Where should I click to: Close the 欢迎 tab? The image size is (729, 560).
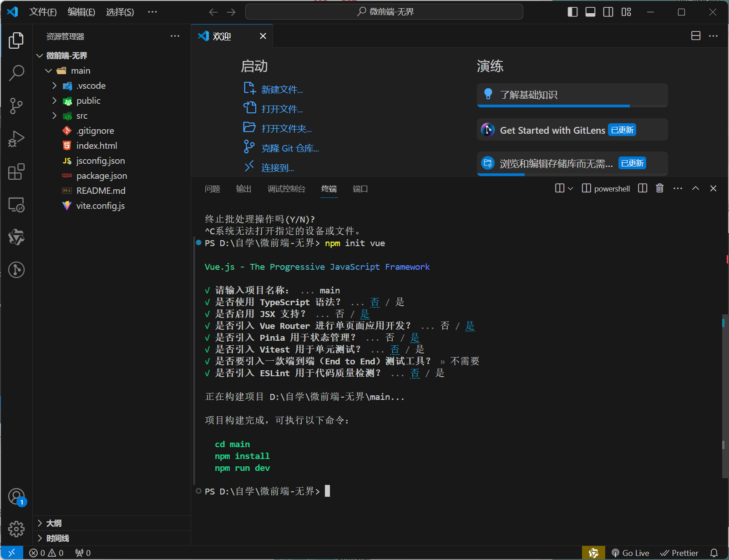(x=263, y=36)
